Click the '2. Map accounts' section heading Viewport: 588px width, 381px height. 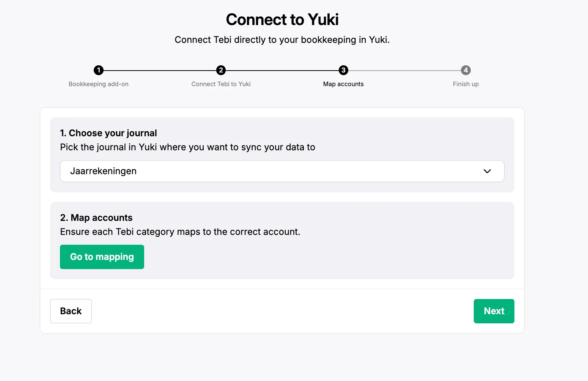coord(96,218)
